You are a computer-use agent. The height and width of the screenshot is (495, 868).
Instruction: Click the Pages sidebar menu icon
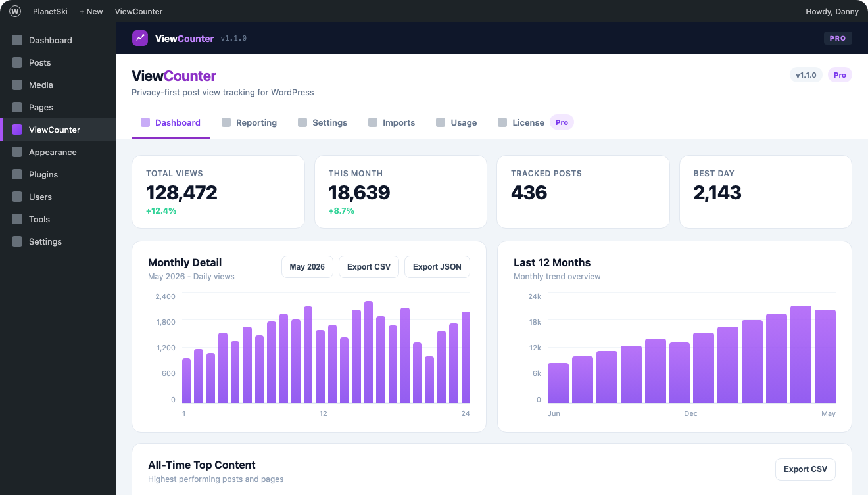pyautogui.click(x=17, y=107)
